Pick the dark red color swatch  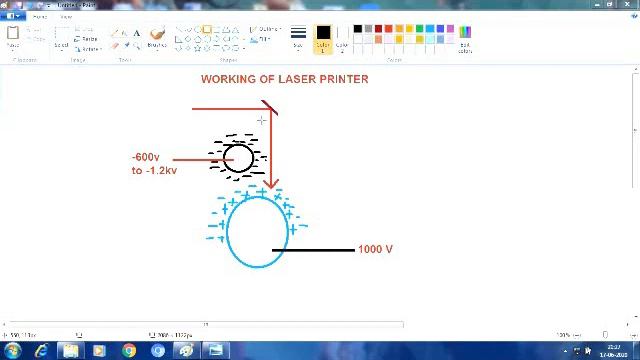378,29
